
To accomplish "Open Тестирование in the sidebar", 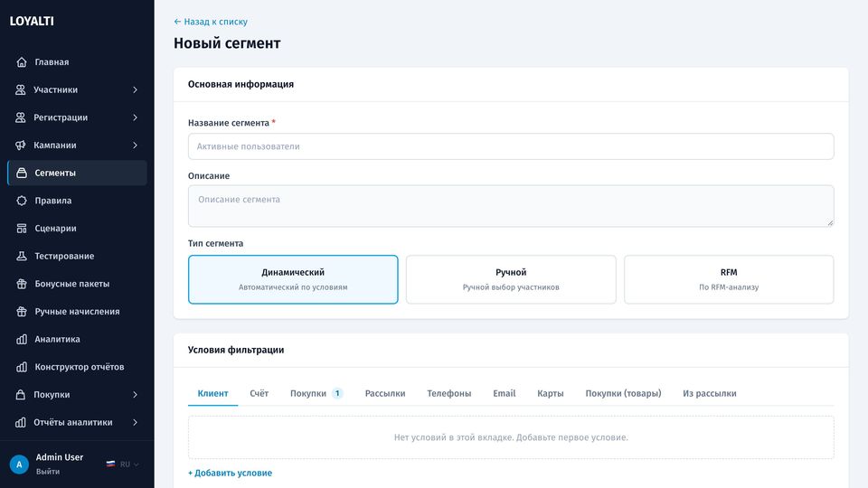I will point(77,256).
